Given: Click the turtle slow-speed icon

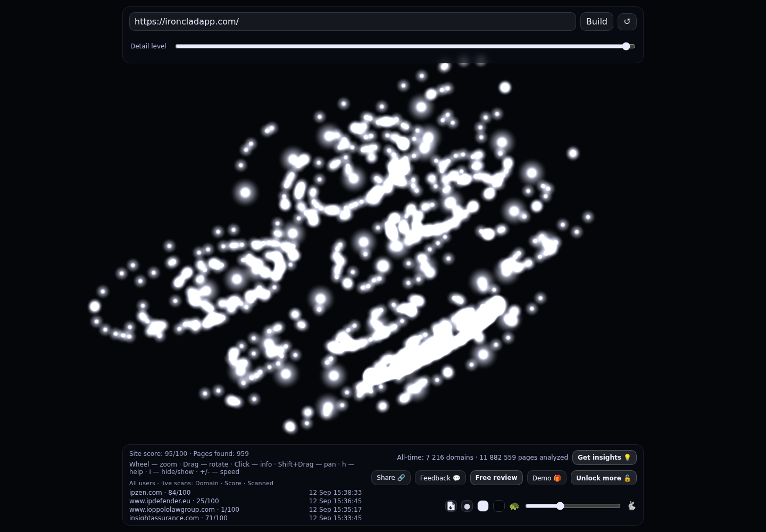Looking at the screenshot, I should pyautogui.click(x=514, y=506).
